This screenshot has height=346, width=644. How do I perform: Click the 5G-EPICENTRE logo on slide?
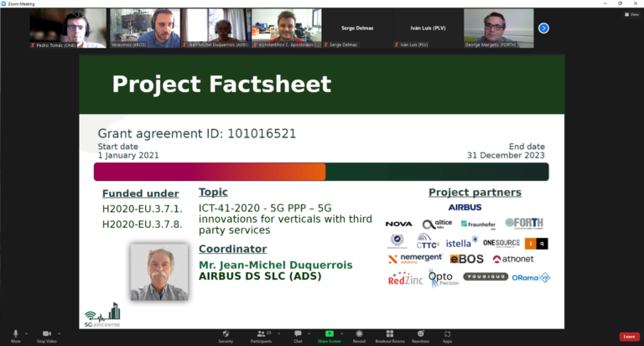(x=102, y=315)
